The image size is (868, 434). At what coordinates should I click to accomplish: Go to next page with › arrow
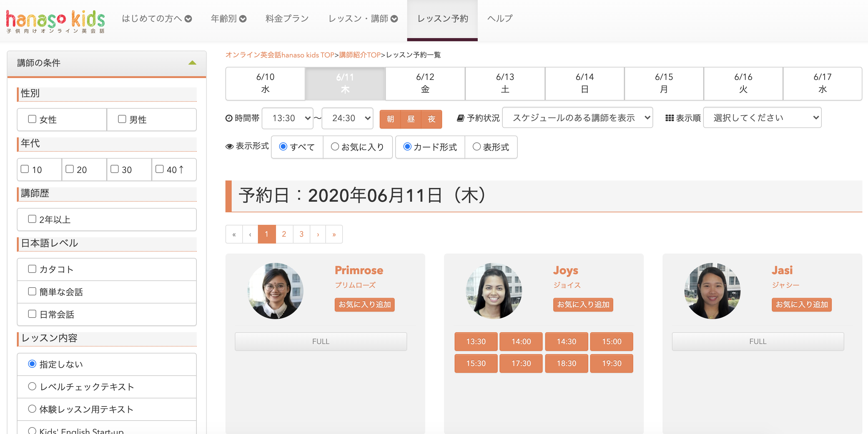[318, 234]
